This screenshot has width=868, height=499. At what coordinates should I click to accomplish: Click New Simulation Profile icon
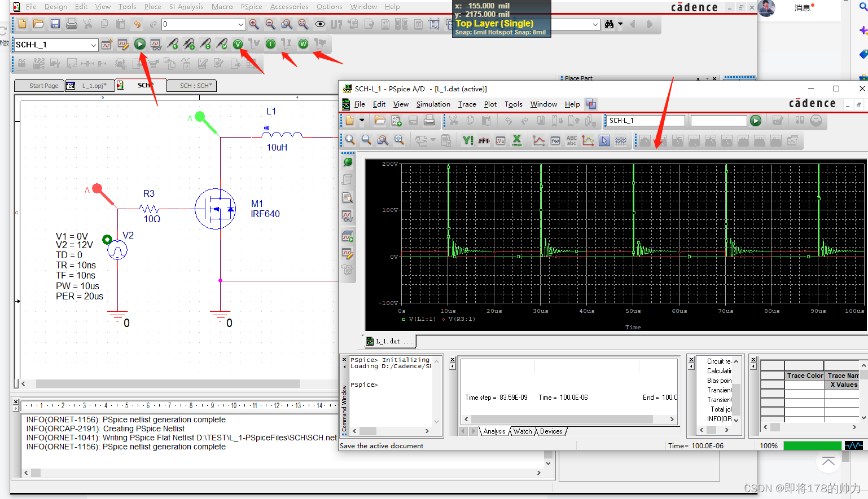[107, 44]
